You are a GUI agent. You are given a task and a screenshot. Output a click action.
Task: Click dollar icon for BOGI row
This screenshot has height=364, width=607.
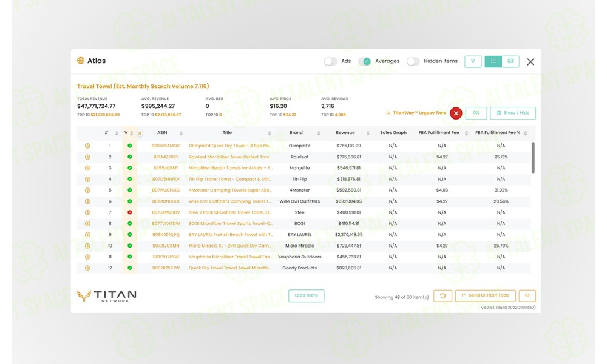click(x=87, y=224)
